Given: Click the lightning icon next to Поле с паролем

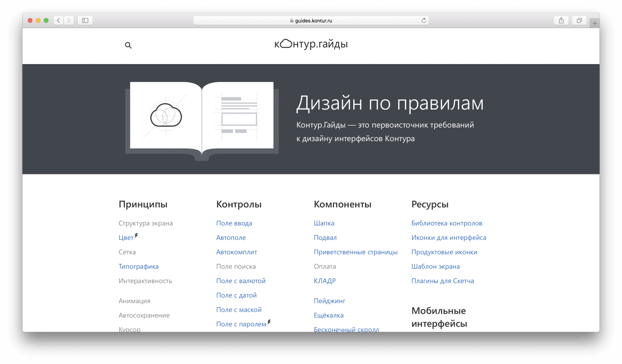Looking at the screenshot, I should click(269, 322).
